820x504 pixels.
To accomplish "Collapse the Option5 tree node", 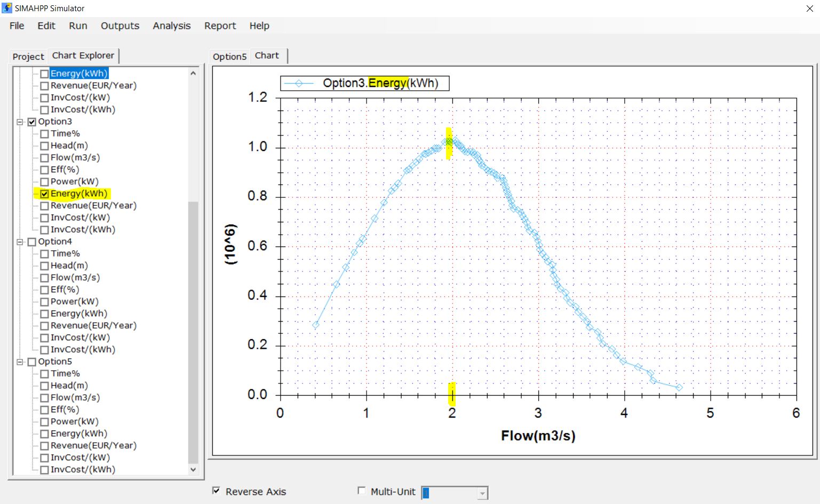I will click(x=20, y=362).
